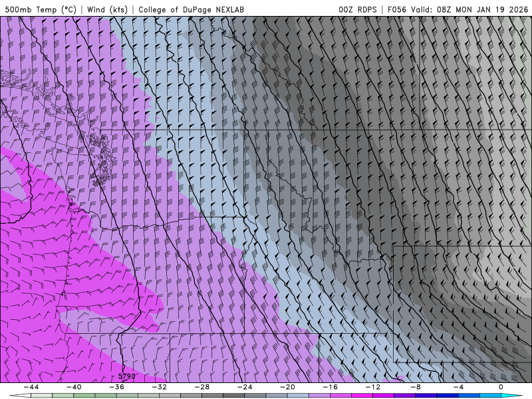532x399 pixels.
Task: Click the "5790" height contour label
Action: [x=126, y=376]
